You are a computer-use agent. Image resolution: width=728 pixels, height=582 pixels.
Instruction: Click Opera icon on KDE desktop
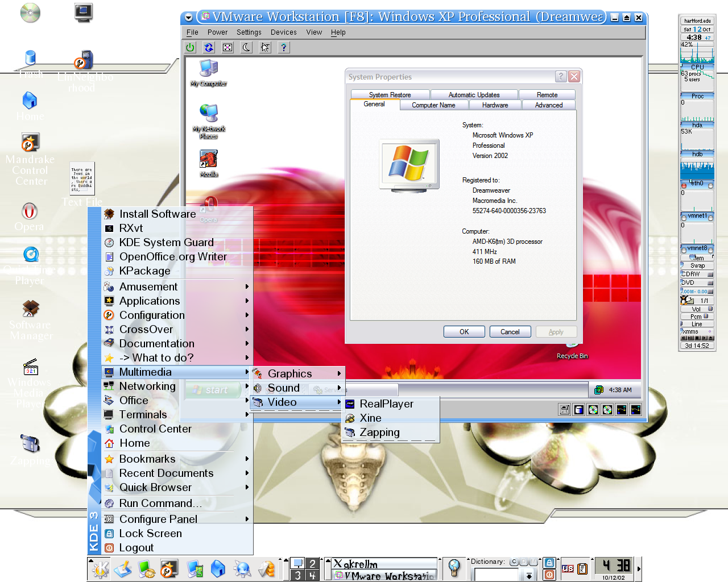click(x=30, y=217)
